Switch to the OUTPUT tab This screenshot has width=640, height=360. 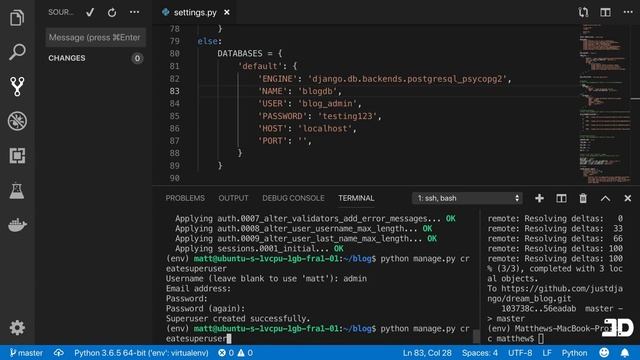click(233, 198)
